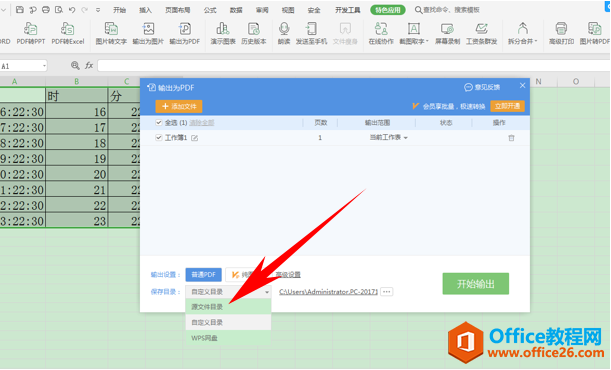Click the print preview icon in quick access toolbar
This screenshot has height=370, width=611.
pyautogui.click(x=59, y=10)
